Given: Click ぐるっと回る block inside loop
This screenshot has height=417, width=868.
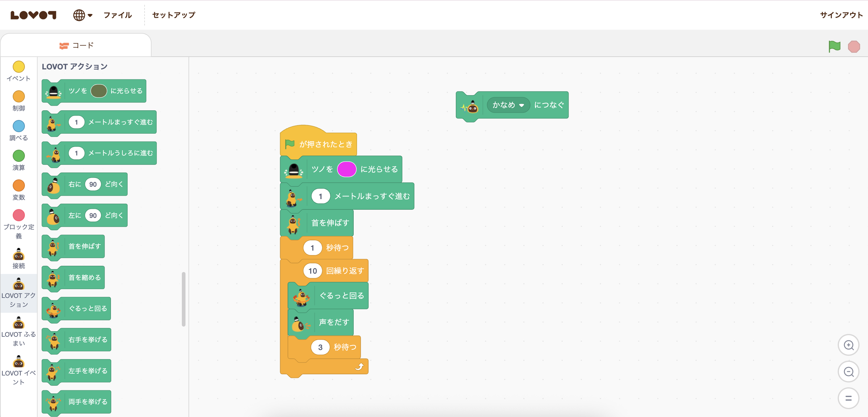Looking at the screenshot, I should pyautogui.click(x=328, y=296).
